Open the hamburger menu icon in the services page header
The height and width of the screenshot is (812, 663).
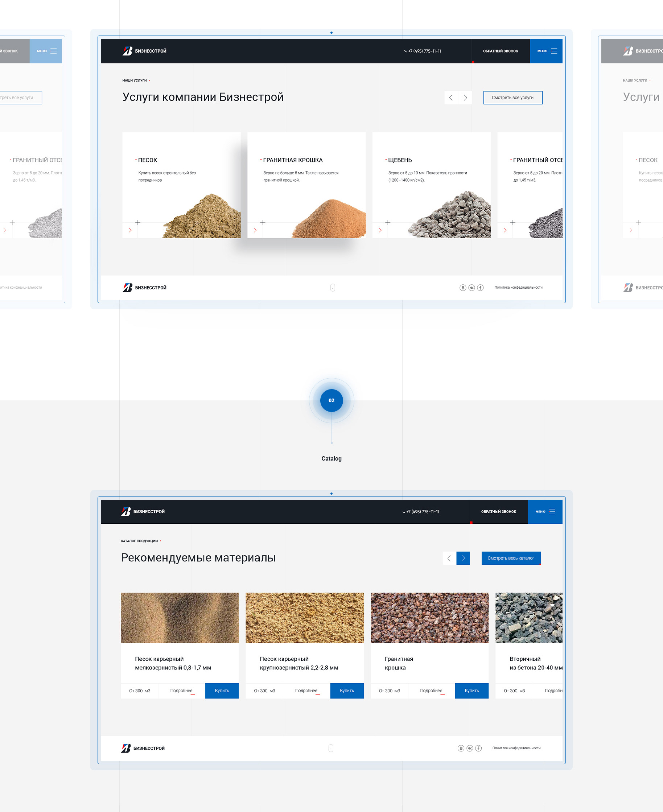coord(554,51)
